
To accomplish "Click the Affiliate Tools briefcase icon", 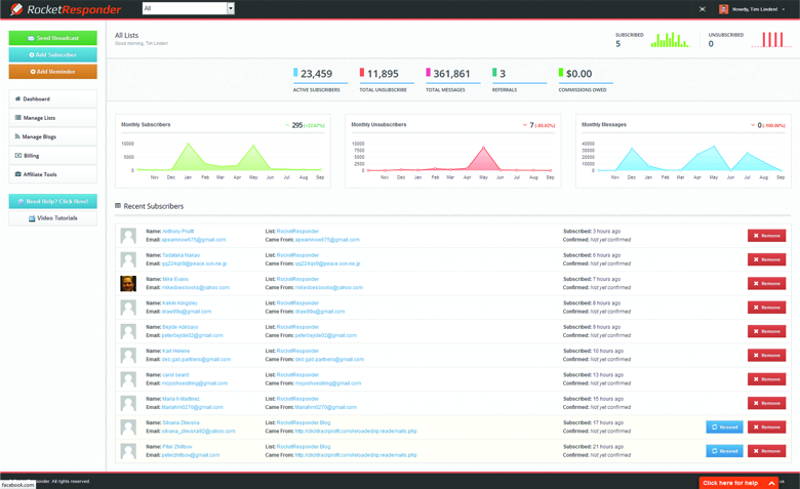I will (x=18, y=174).
